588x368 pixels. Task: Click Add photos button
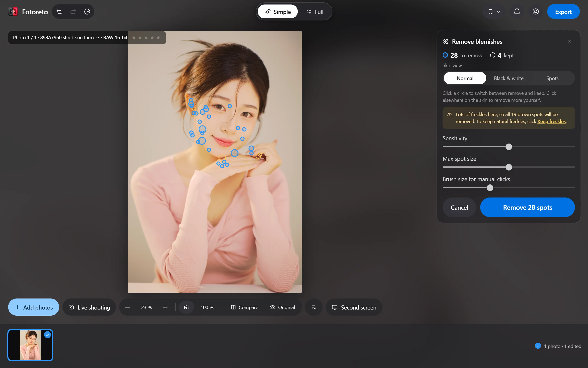pos(34,307)
